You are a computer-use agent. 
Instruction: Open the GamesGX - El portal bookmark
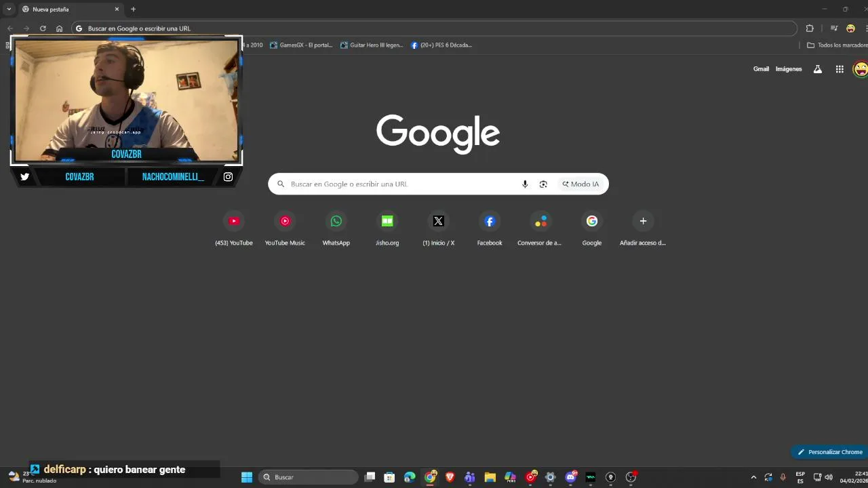click(x=301, y=45)
